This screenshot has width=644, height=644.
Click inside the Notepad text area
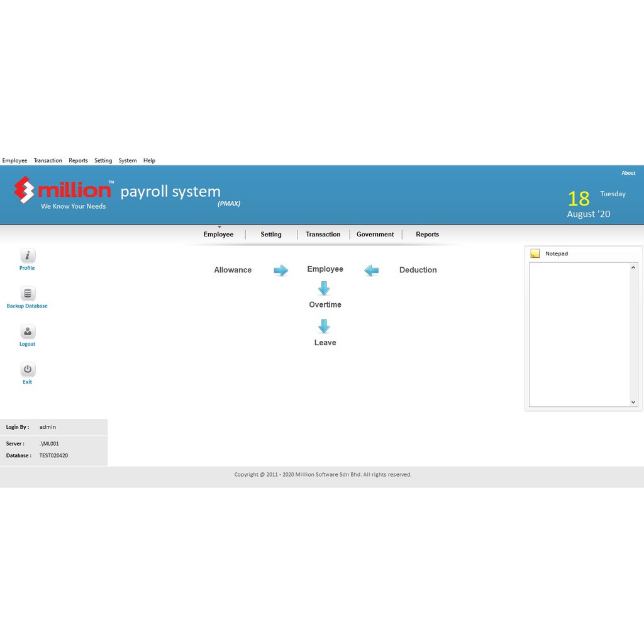pos(579,333)
